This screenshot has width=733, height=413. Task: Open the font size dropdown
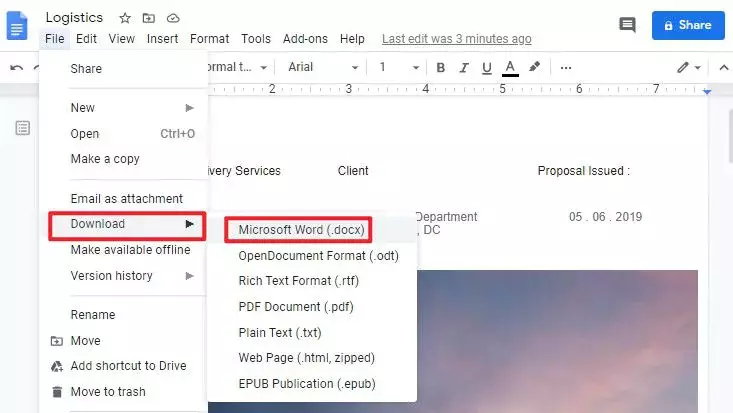[399, 67]
